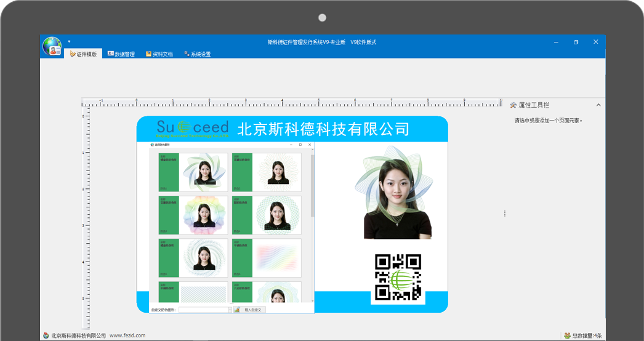Open the 数据管理 tab
644x341 pixels.
coord(121,54)
